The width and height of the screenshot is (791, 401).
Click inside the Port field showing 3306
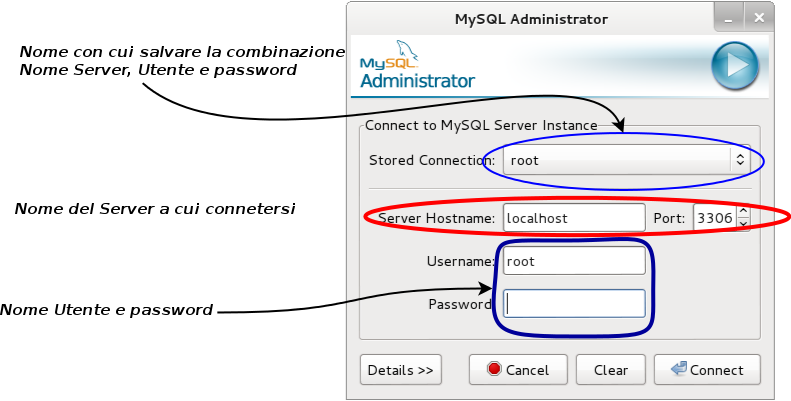click(x=715, y=218)
